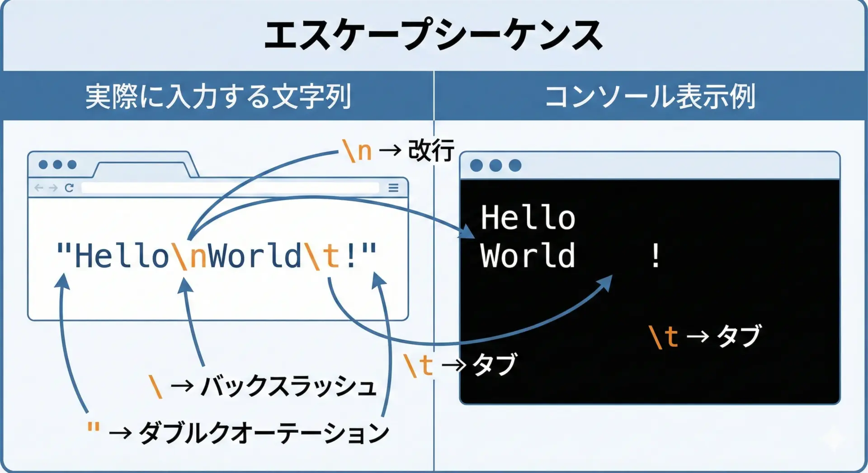Click the rightmost dot of the browser window
Image resolution: width=868 pixels, height=473 pixels.
click(x=72, y=164)
